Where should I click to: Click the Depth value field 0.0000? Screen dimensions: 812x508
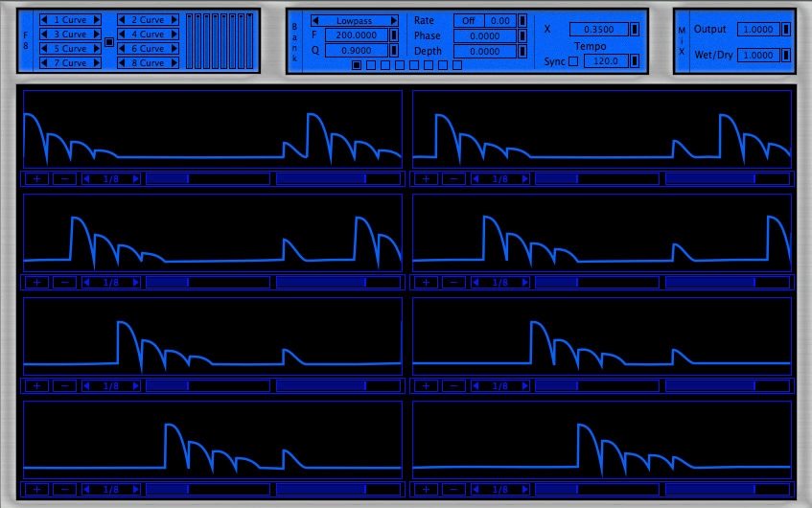tap(485, 51)
